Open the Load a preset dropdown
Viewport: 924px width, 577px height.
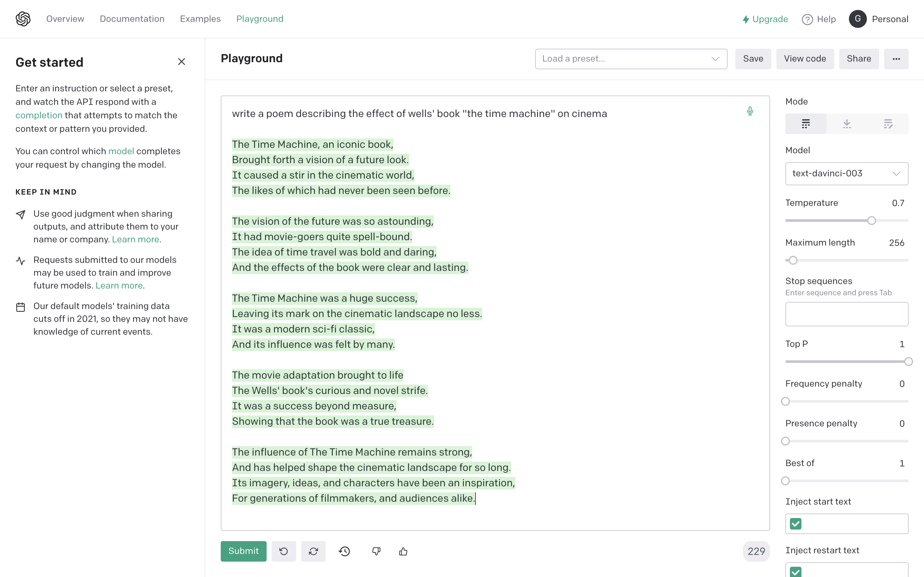[x=631, y=59]
